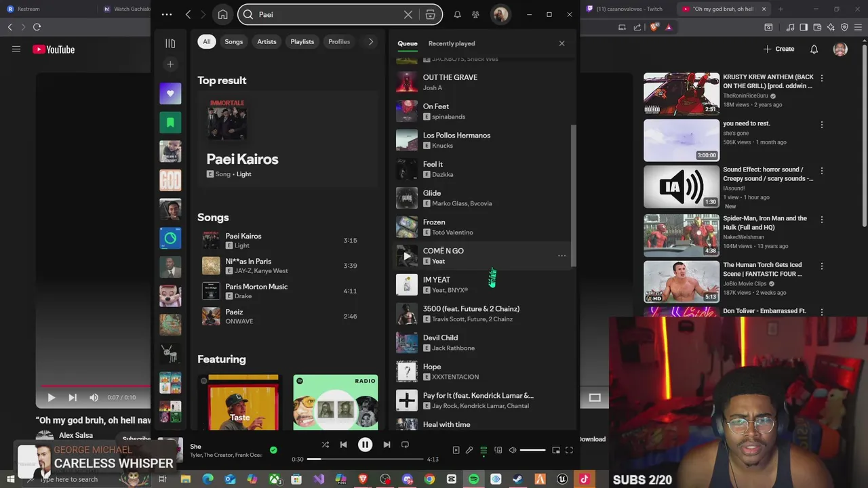Open Google Chrome from Windows taskbar

pos(429,479)
